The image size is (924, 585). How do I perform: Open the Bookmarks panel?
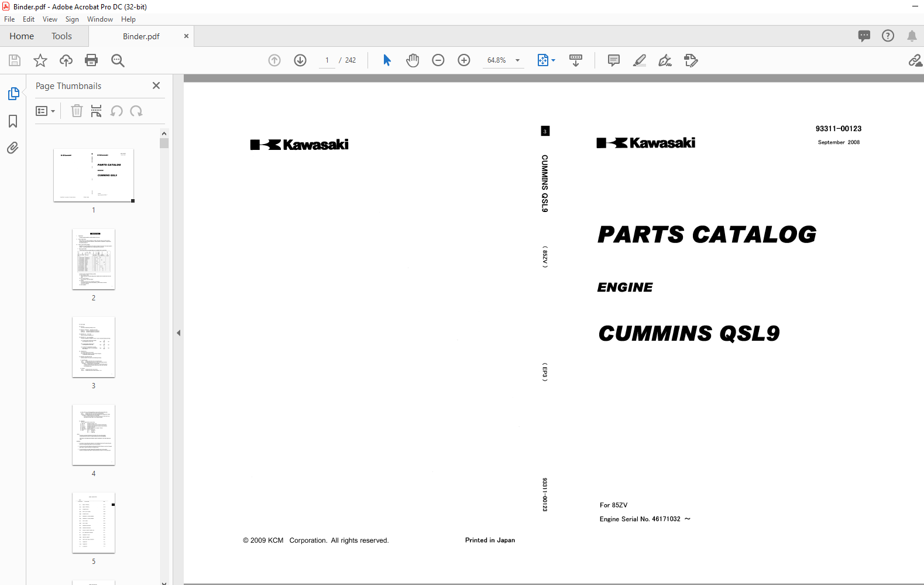(13, 121)
